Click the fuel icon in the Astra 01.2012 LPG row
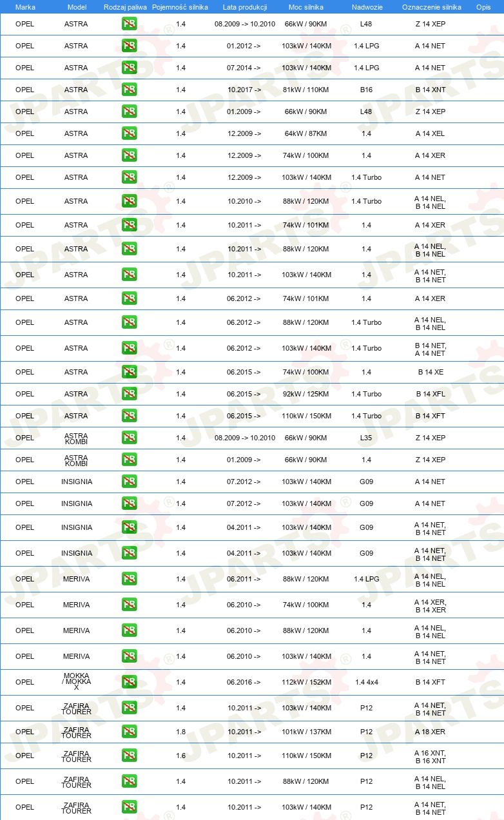Image resolution: width=504 pixels, height=820 pixels. pos(129,46)
